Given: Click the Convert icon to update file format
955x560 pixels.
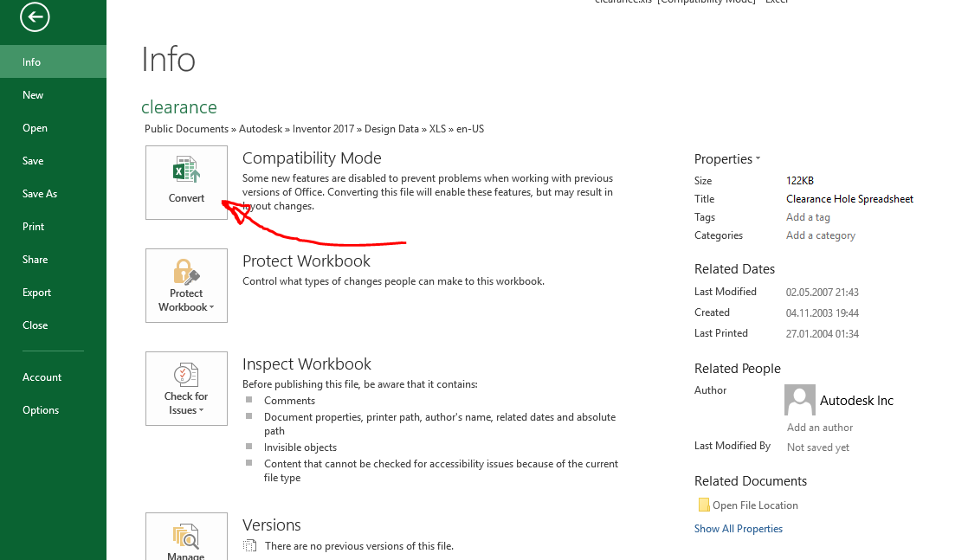Looking at the screenshot, I should tap(186, 171).
